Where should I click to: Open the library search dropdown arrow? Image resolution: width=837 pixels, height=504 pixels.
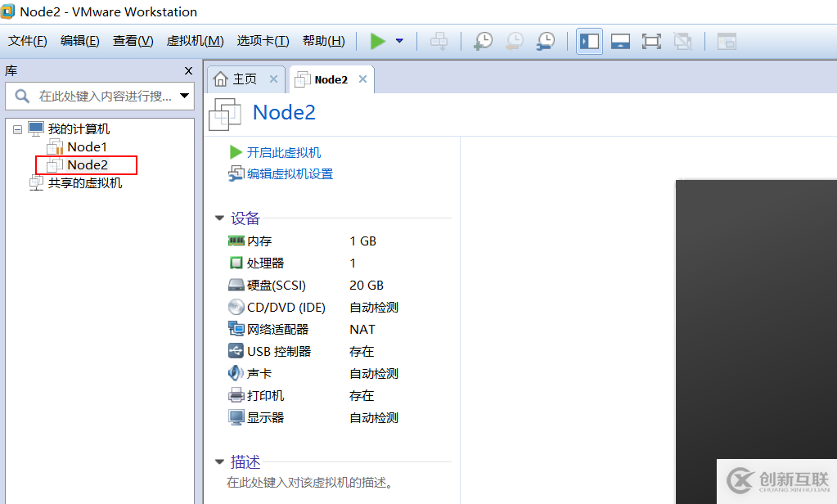[185, 96]
